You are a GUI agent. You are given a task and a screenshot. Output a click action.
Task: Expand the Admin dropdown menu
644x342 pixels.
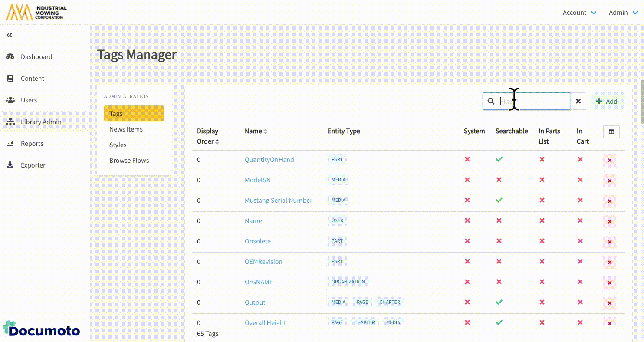click(x=623, y=13)
